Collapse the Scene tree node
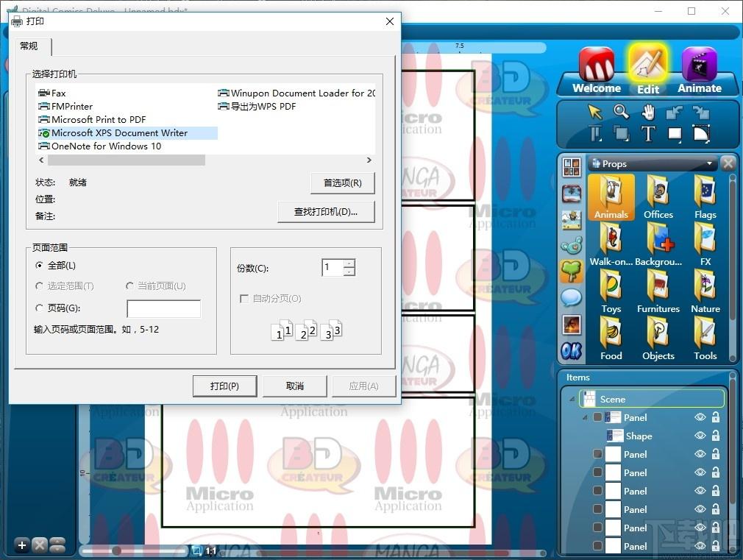The width and height of the screenshot is (743, 560). (572, 399)
